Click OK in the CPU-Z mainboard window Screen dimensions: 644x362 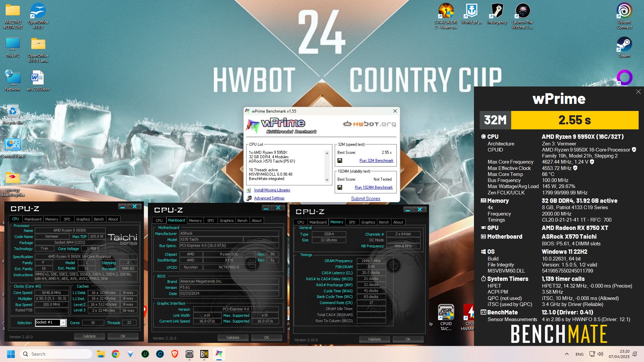pyautogui.click(x=266, y=338)
